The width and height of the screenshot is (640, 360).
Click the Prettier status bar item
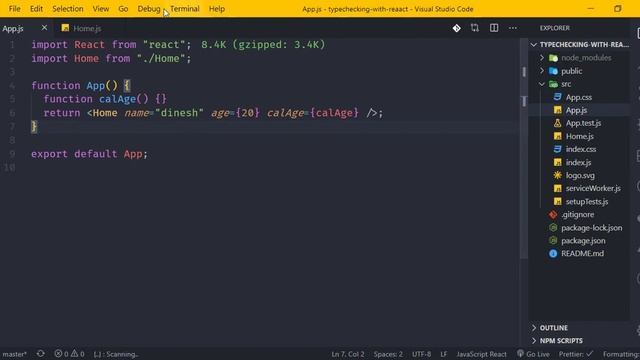pyautogui.click(x=576, y=354)
